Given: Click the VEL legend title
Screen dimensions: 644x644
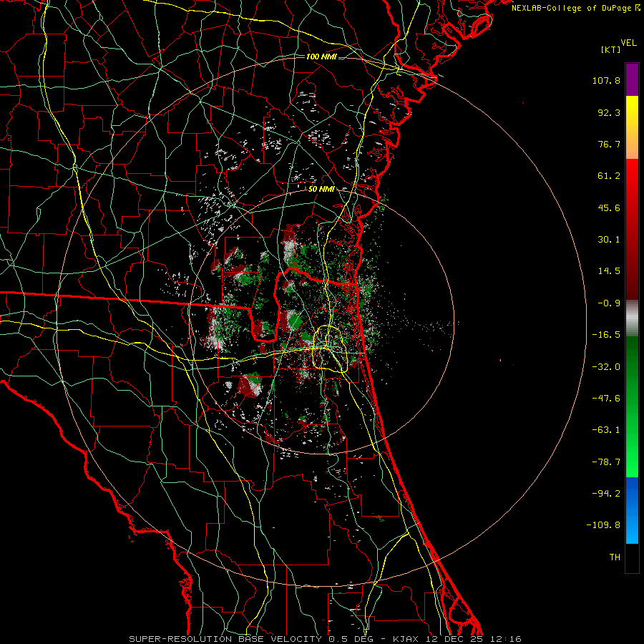Looking at the screenshot, I should (628, 43).
